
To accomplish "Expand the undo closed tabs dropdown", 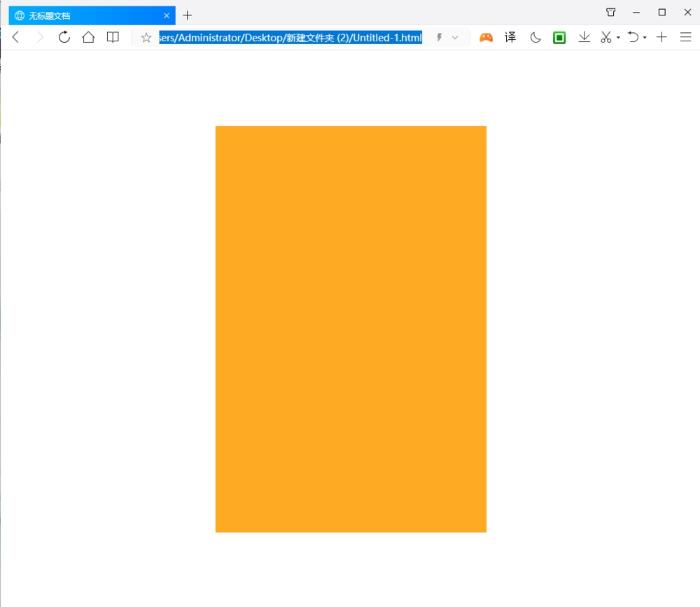I will tap(645, 38).
